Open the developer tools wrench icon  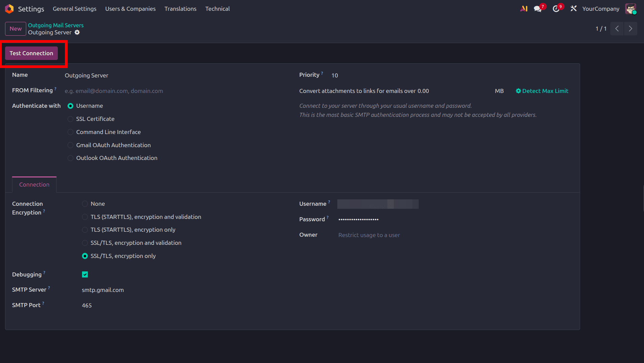click(573, 9)
